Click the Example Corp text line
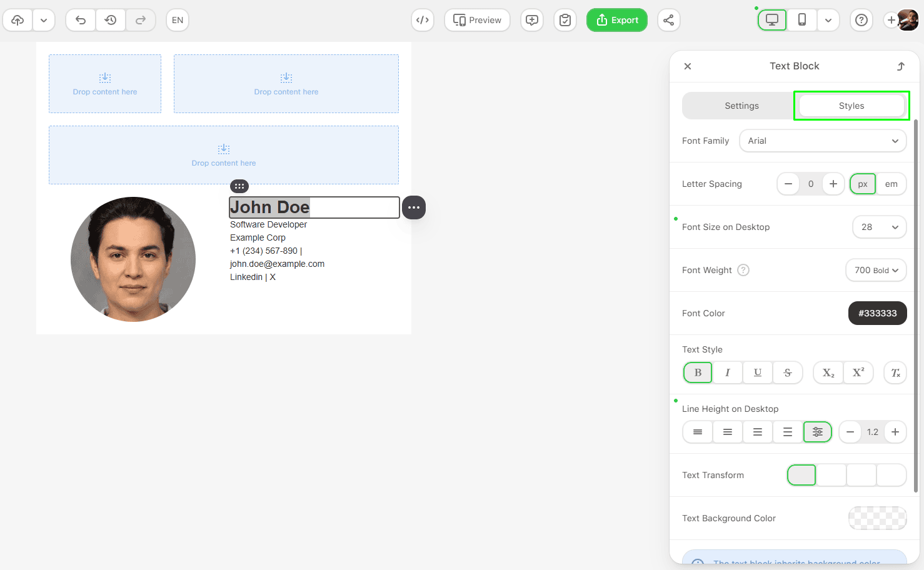The height and width of the screenshot is (570, 924). pyautogui.click(x=258, y=237)
